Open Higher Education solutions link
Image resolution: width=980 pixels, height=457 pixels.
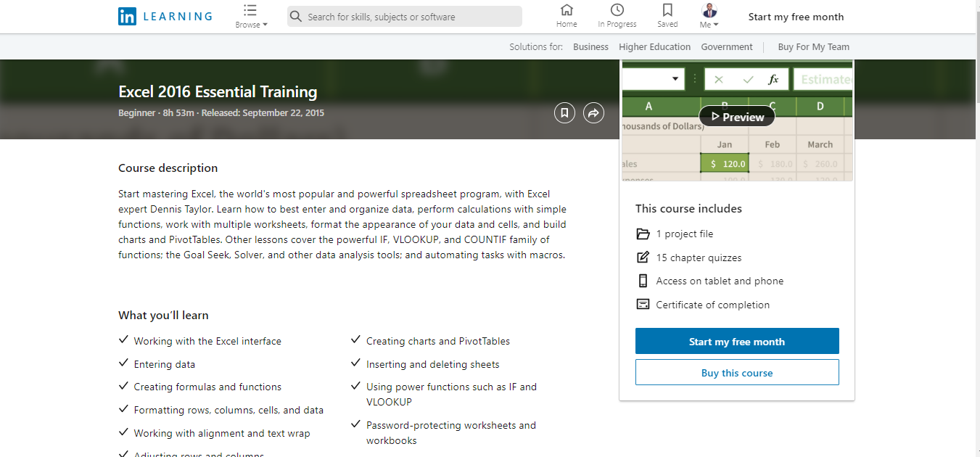pos(654,47)
